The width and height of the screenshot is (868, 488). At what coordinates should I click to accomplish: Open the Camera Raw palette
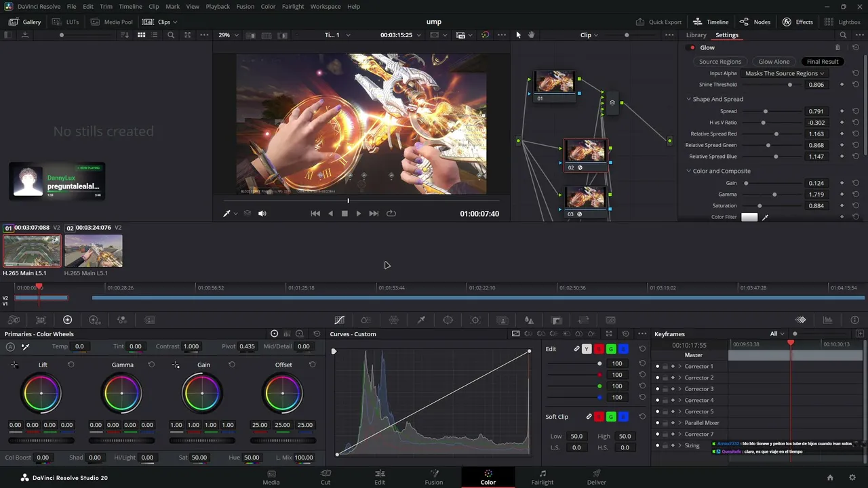coord(14,320)
